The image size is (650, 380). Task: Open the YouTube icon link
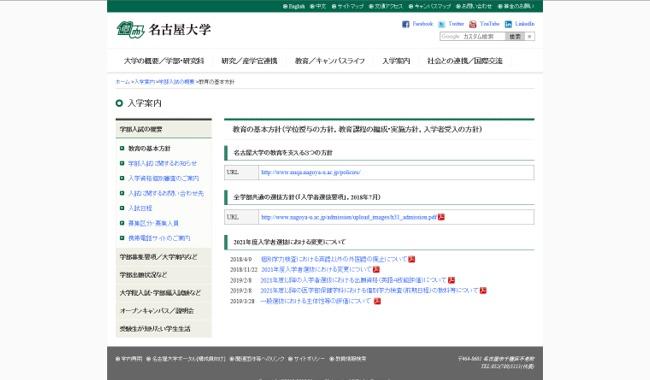[473, 24]
